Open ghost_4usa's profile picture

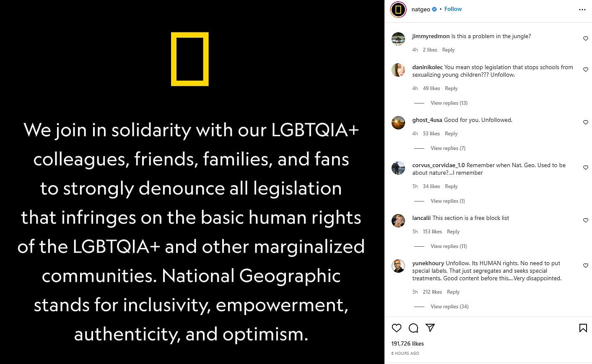[x=398, y=123]
